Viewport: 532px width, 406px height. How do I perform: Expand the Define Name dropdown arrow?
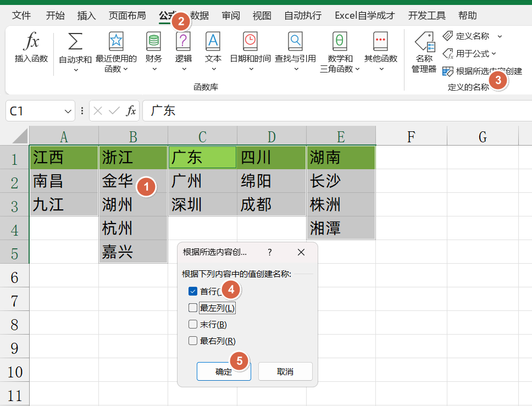coord(500,36)
